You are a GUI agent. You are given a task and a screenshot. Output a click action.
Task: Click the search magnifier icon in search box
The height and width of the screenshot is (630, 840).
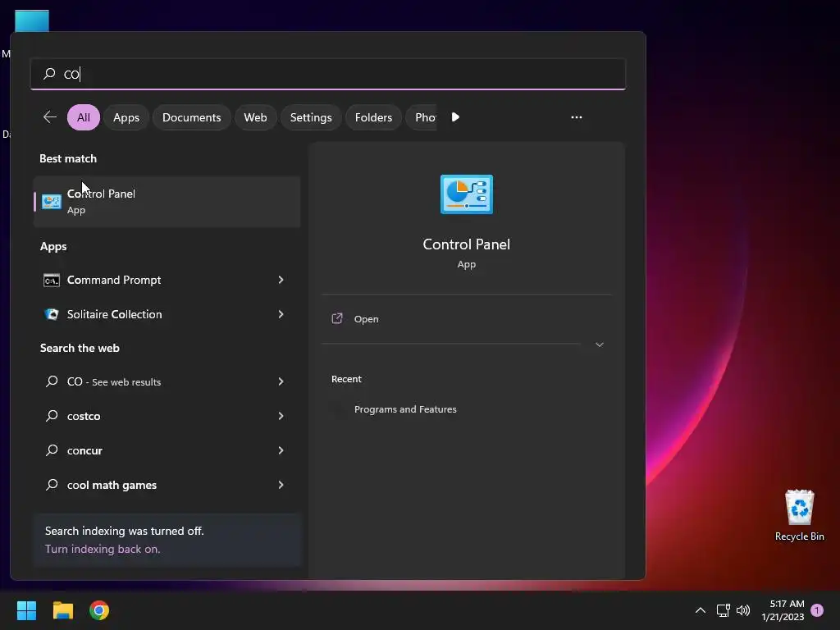(x=49, y=73)
